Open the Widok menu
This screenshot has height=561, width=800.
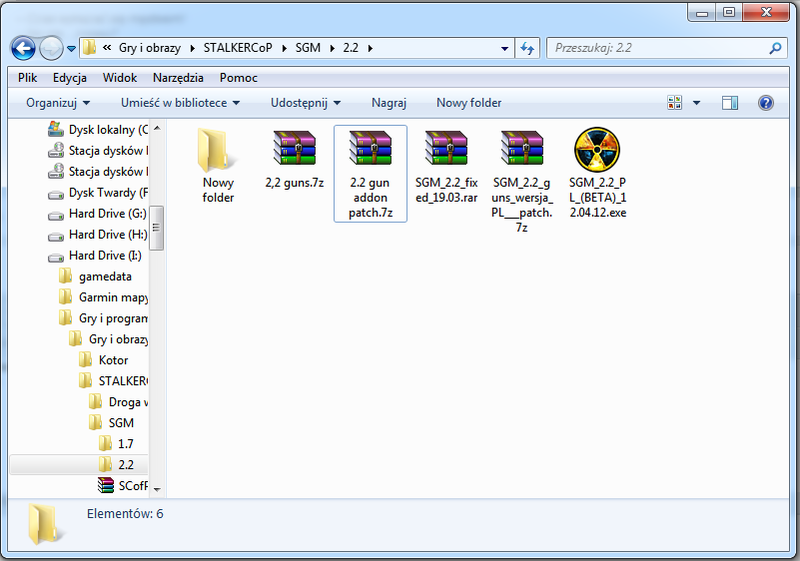click(119, 78)
